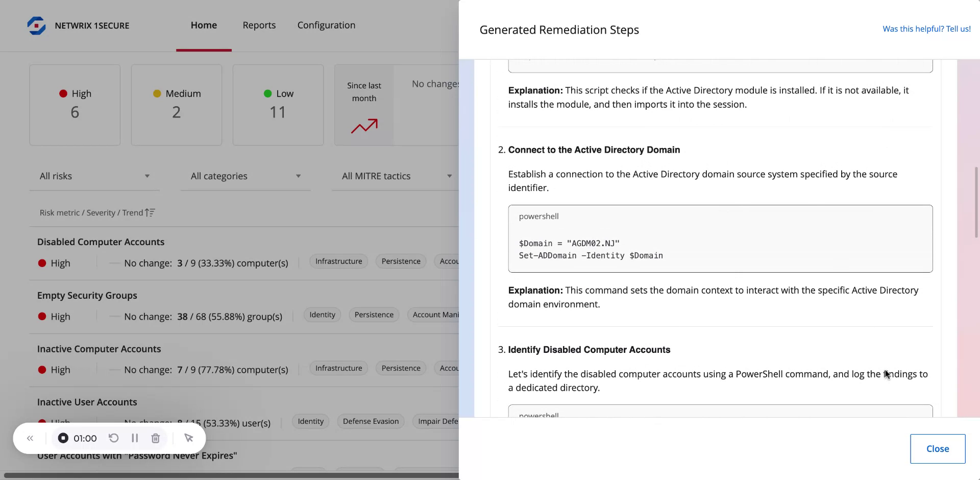Restart the recording with the restart icon
Viewport: 980px width, 480px height.
(x=114, y=438)
